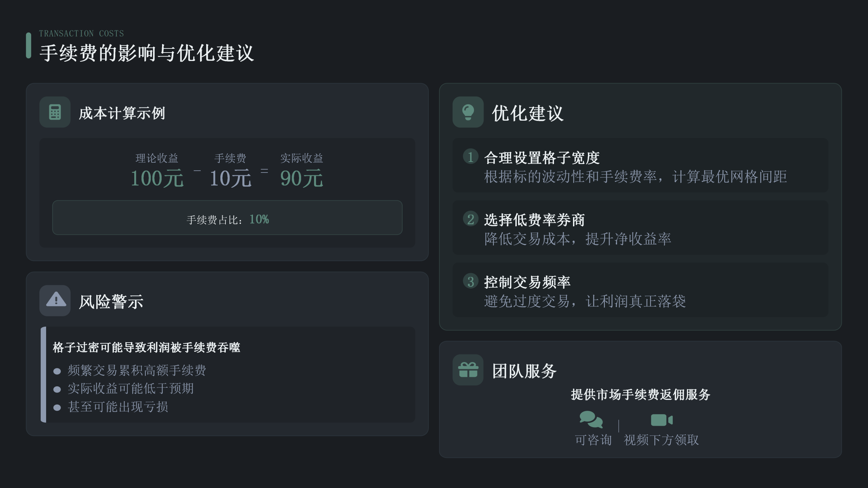This screenshot has height=488, width=868.
Task: Click the 选择低费率券商 suggestion heading
Action: point(534,220)
